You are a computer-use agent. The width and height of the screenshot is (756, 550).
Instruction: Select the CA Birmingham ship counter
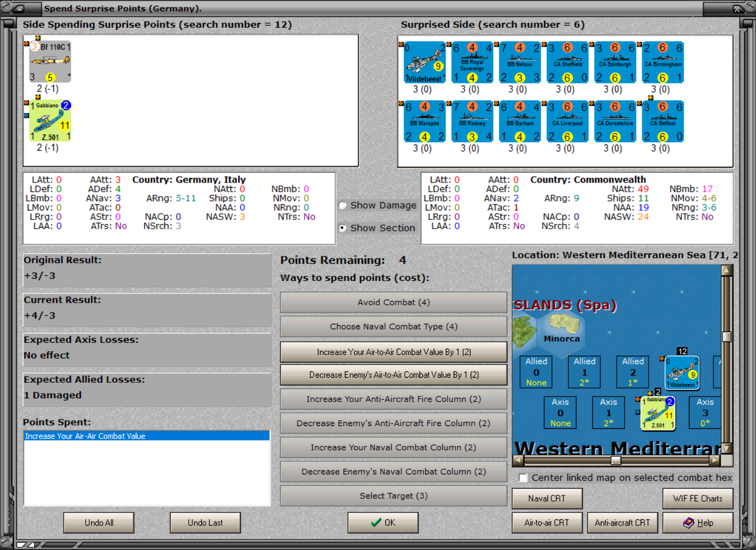[x=663, y=62]
